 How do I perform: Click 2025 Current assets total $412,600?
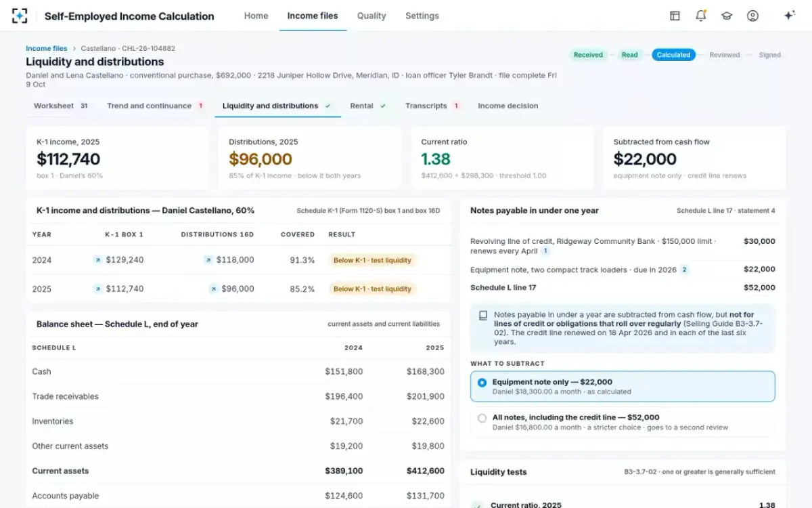[x=426, y=471]
